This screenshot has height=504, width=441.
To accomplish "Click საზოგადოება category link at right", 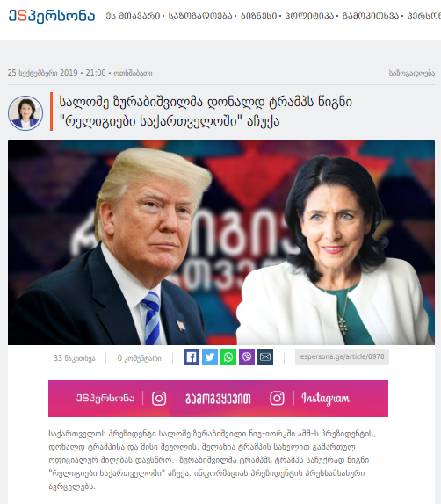I will (x=412, y=73).
